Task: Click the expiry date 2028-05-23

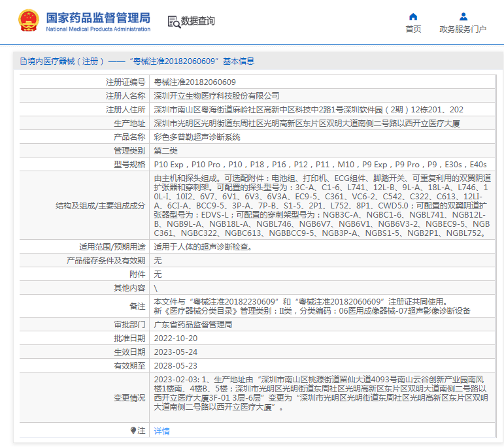Action: 175,366
